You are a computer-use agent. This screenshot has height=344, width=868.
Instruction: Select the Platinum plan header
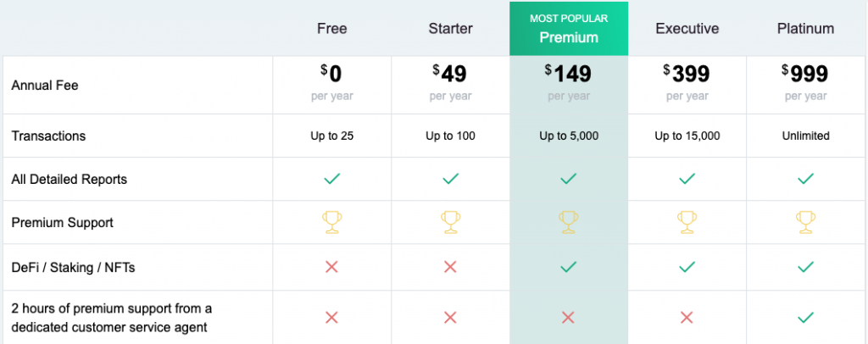click(805, 29)
